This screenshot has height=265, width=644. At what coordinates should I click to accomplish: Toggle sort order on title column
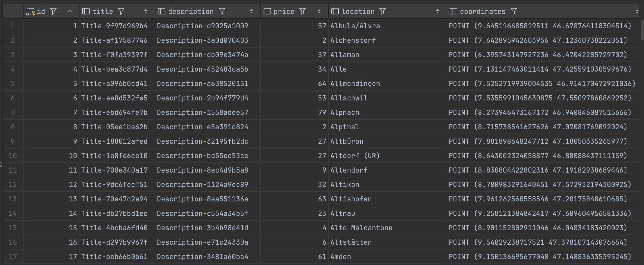pos(145,11)
